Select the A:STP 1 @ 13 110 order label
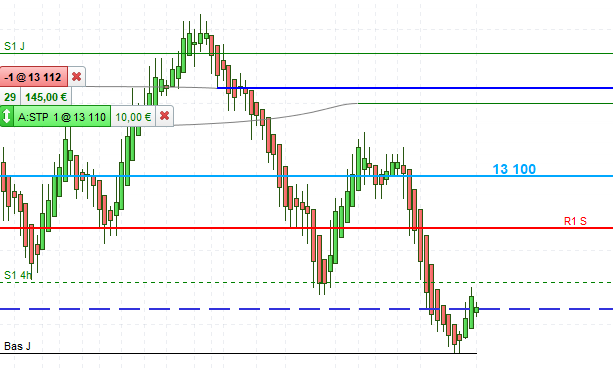Viewport: 613px width, 371px height. click(x=62, y=116)
